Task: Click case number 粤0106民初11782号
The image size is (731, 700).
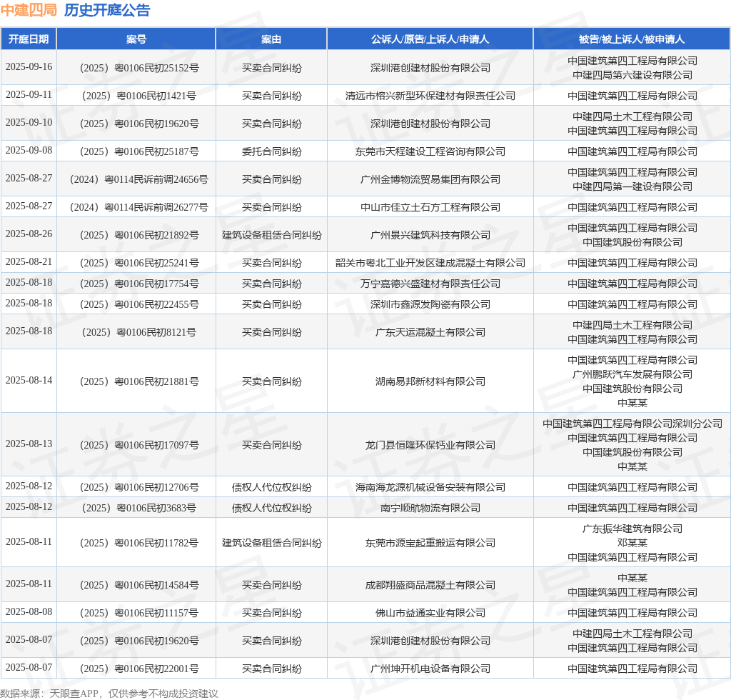Action: [139, 544]
